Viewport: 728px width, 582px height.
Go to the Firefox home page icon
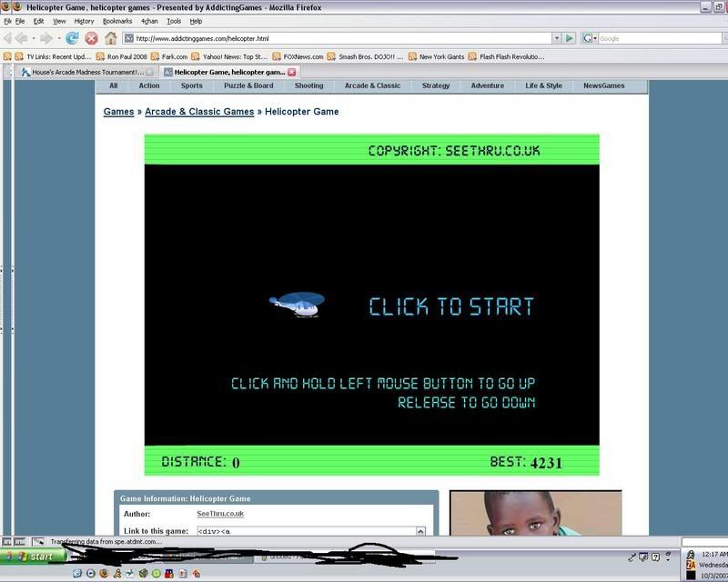click(x=111, y=38)
